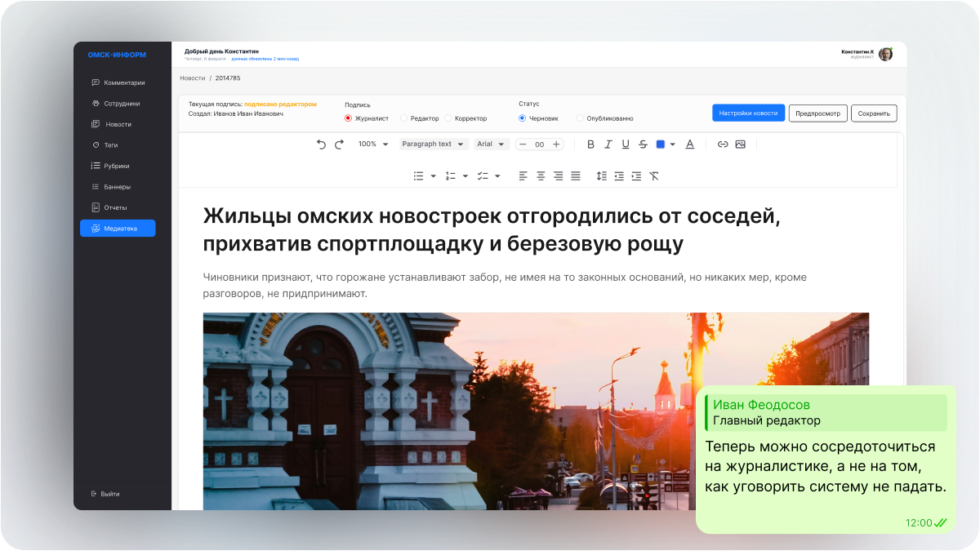Center-align the text using the alignment icon
980x551 pixels.
539,176
